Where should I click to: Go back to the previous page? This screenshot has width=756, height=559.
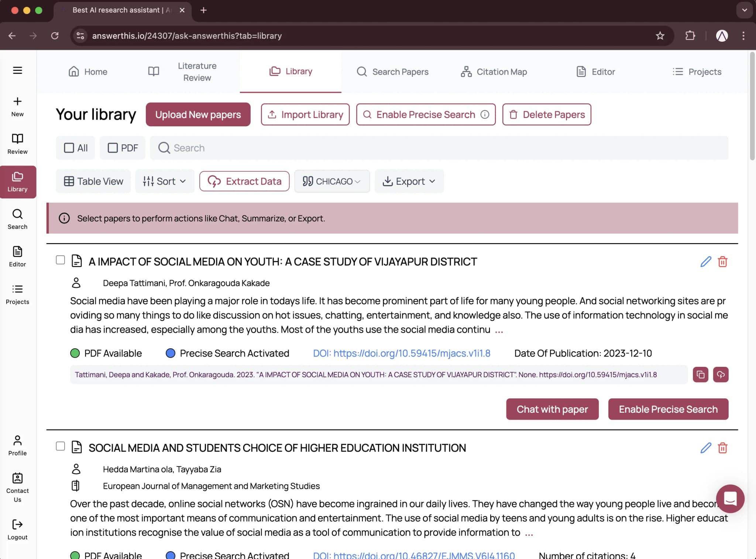(12, 36)
